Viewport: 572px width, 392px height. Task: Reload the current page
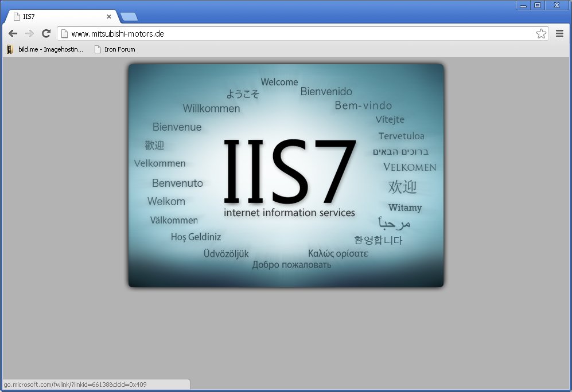point(46,34)
